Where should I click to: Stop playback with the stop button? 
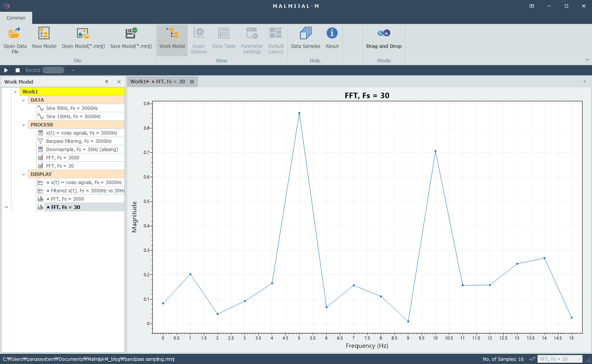17,70
